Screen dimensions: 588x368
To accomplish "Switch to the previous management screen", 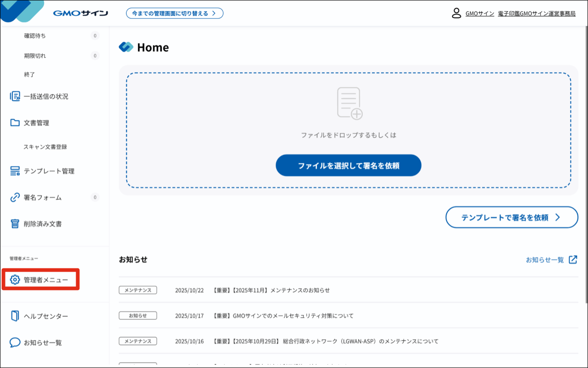I will click(174, 13).
